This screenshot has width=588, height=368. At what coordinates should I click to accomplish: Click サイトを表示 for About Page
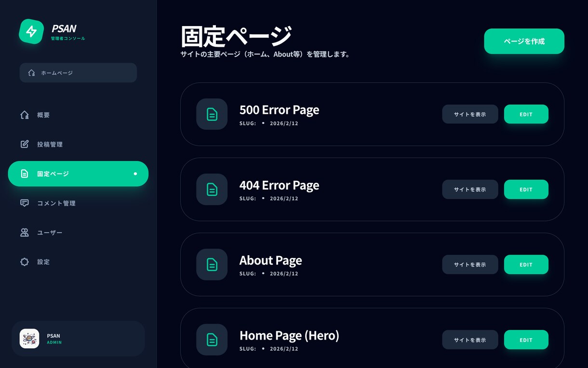(x=470, y=264)
